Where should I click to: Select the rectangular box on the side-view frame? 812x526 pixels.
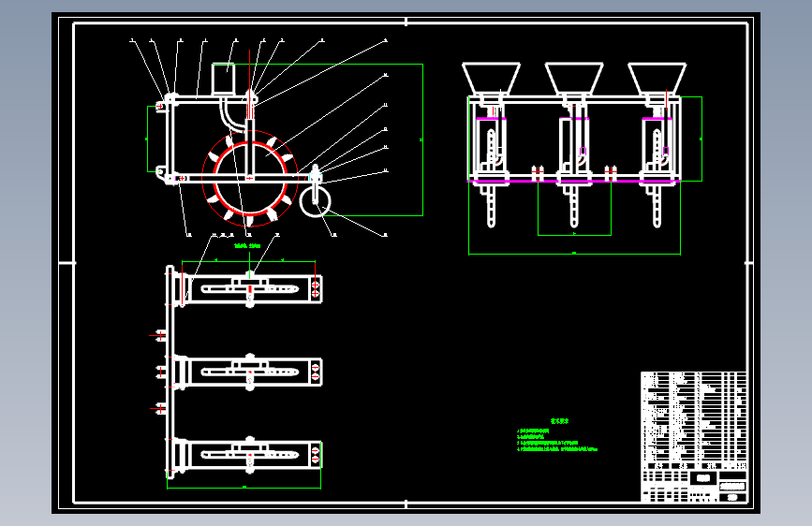click(223, 80)
